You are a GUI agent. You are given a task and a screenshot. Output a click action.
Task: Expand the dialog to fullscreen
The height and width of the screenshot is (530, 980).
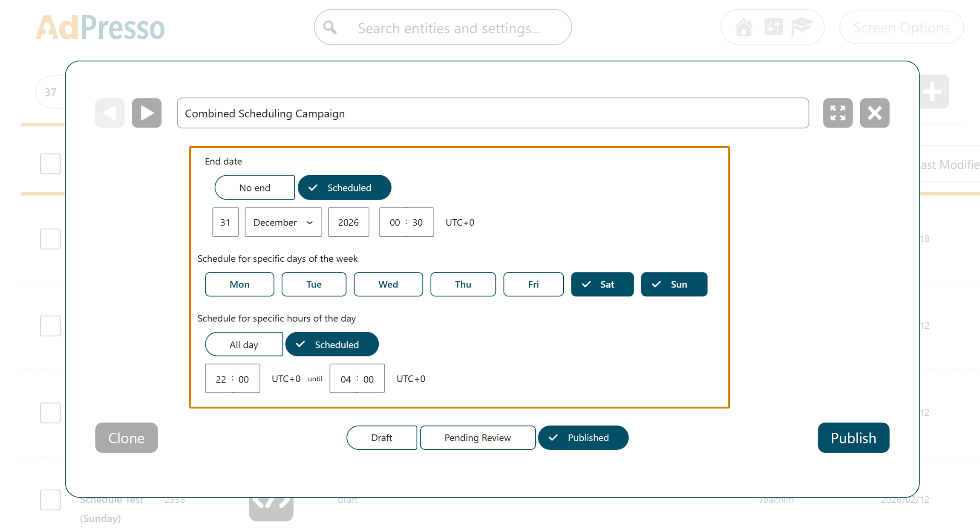click(838, 113)
